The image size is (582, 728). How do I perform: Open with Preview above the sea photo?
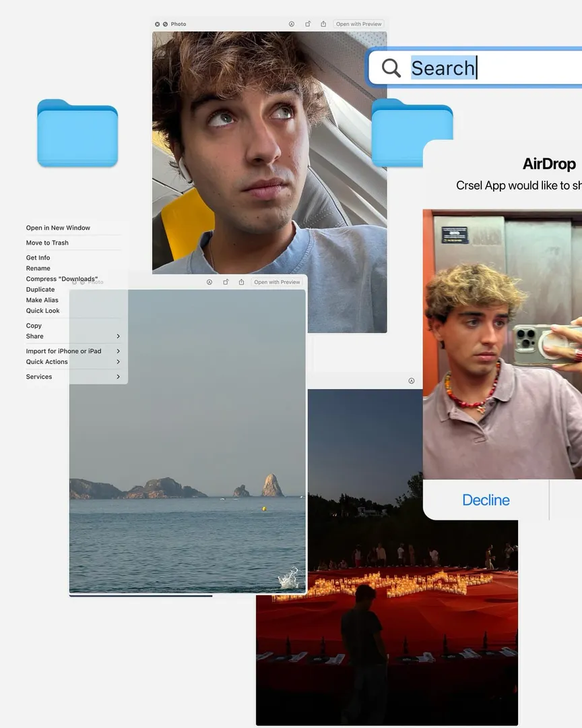pyautogui.click(x=277, y=282)
